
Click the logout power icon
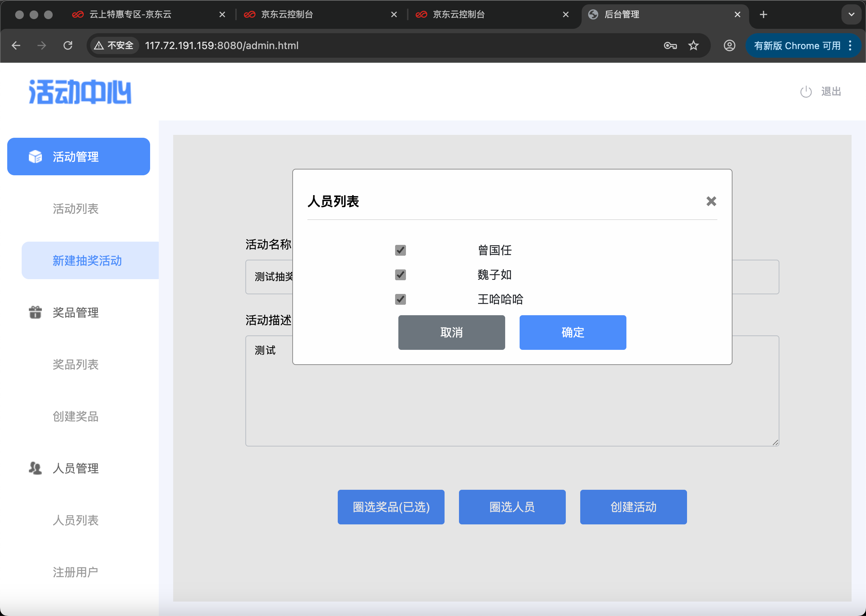pos(806,92)
